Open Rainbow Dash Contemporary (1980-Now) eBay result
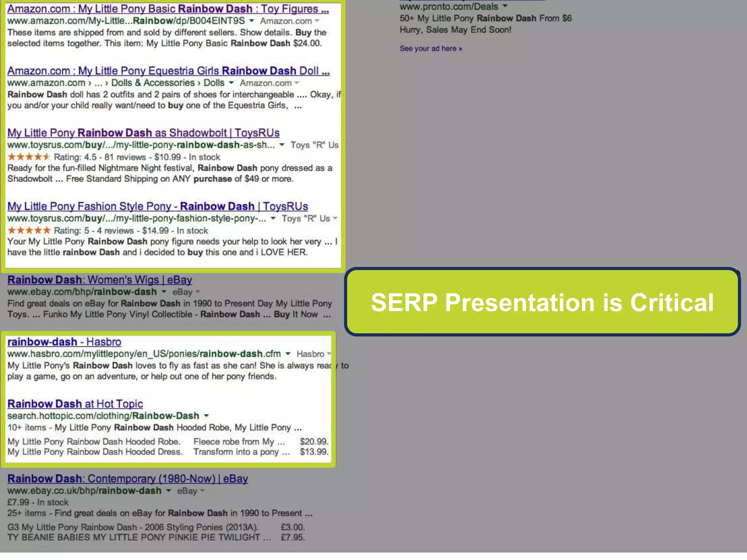747x560 pixels. tap(128, 479)
